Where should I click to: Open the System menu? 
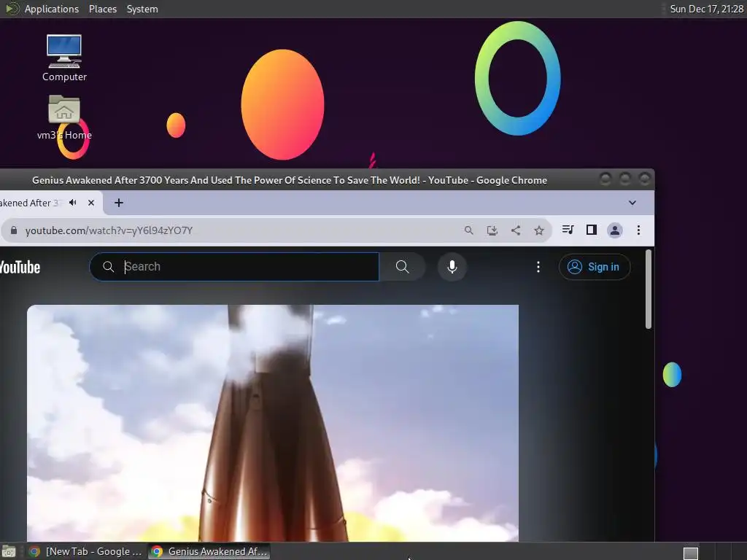click(x=142, y=9)
